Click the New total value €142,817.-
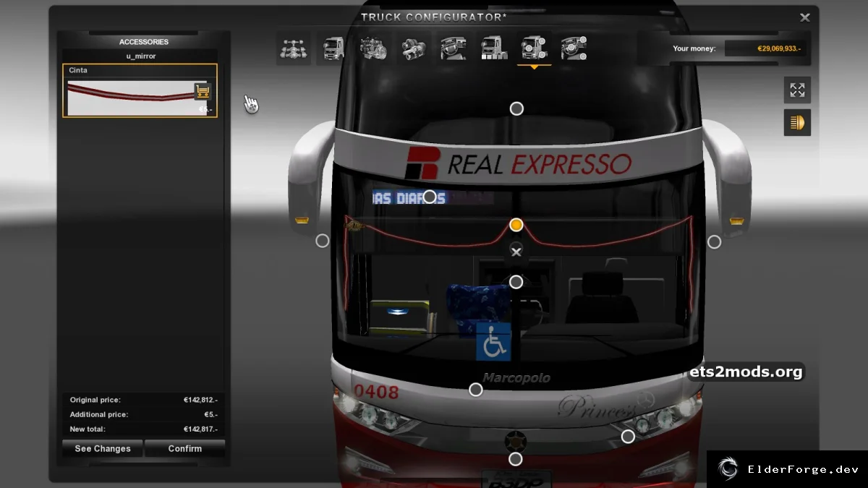Screen dimensions: 868x488 pos(200,429)
